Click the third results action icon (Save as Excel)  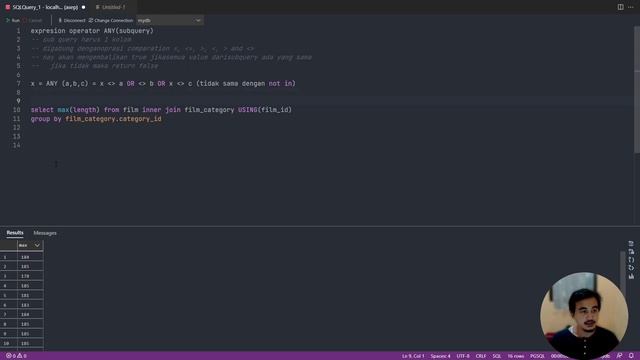(x=631, y=260)
